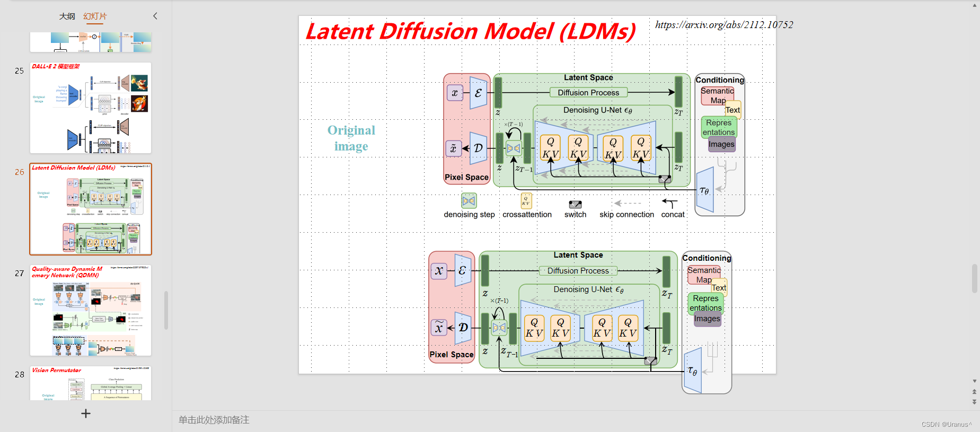
Task: Click the scroll down arrow of the slide view
Action: tap(975, 381)
